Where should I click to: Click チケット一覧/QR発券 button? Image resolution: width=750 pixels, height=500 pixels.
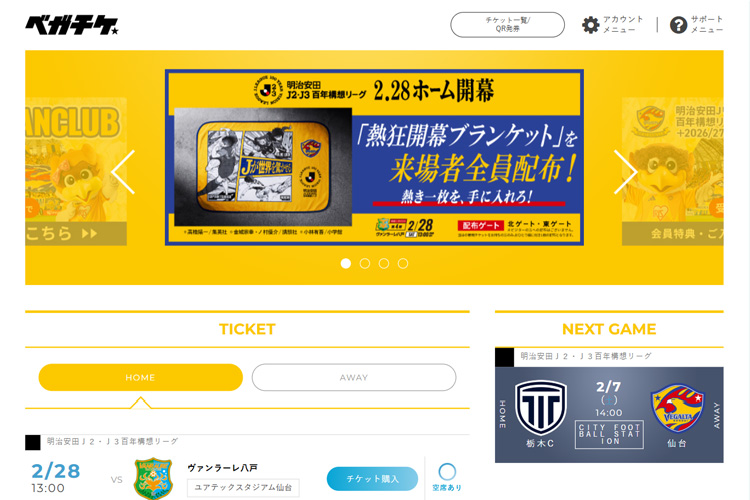[507, 25]
